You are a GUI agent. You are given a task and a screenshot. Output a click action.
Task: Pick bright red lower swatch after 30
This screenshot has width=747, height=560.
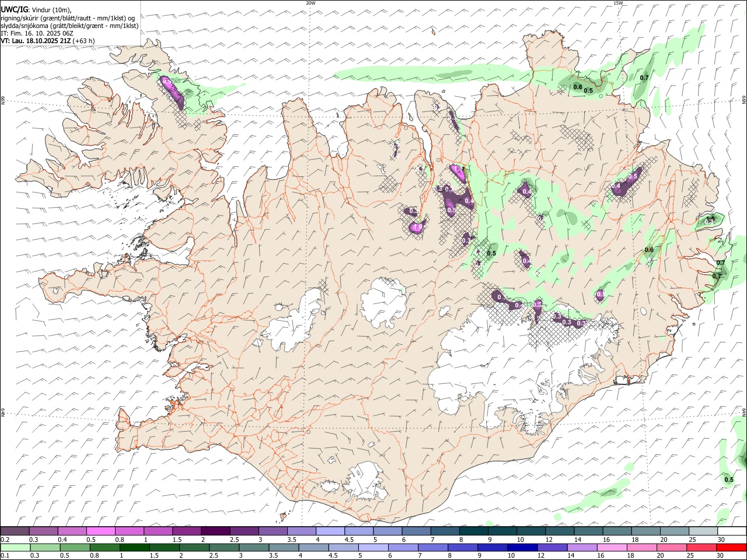pos(731,547)
